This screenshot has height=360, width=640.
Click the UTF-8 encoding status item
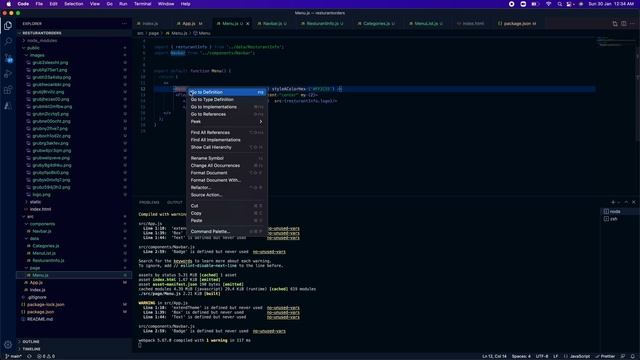(542, 356)
